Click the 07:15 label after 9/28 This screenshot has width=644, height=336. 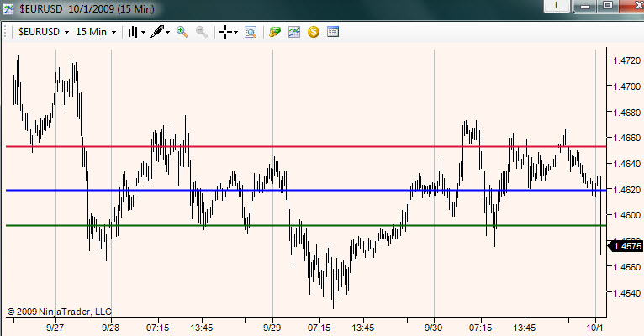(158, 328)
